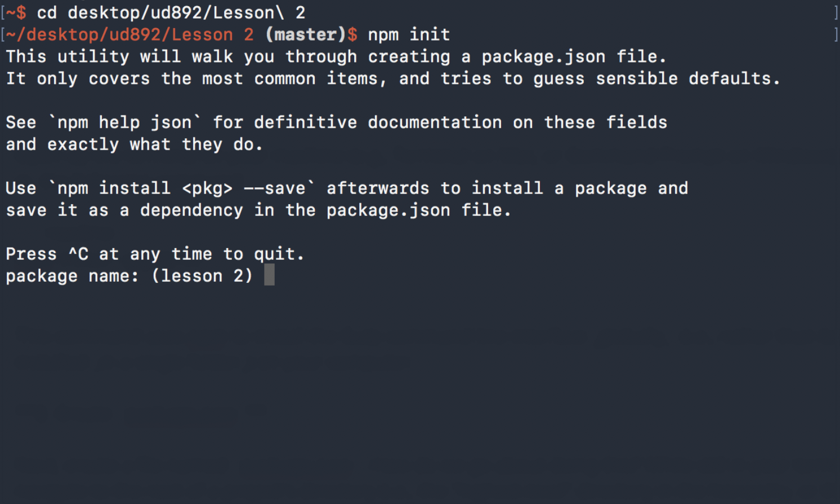Click the word "dependency"
This screenshot has height=504, width=840.
[191, 210]
